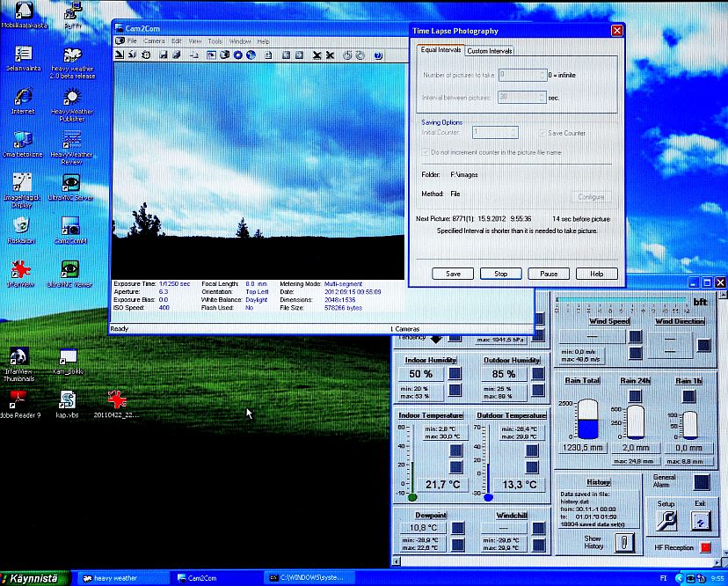Open the kap.vbs script icon on desktop

tap(68, 400)
